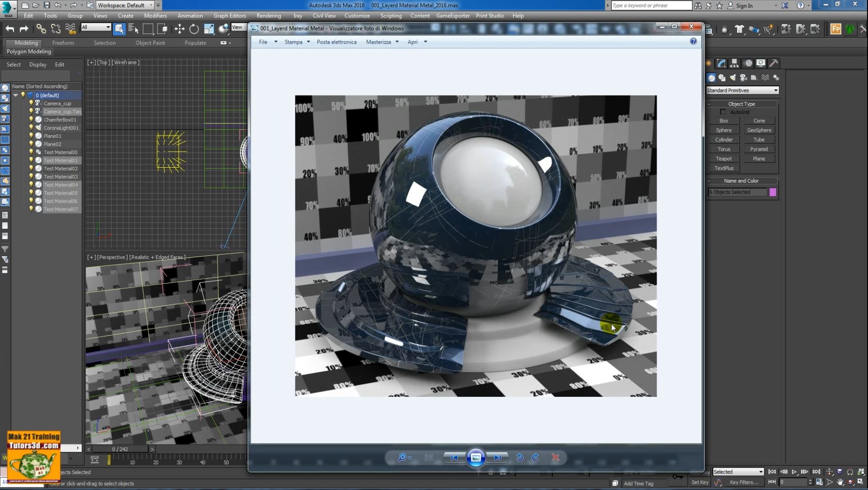Select the Undo arrow in main toolbar
Image resolution: width=868 pixels, height=490 pixels.
[10, 29]
